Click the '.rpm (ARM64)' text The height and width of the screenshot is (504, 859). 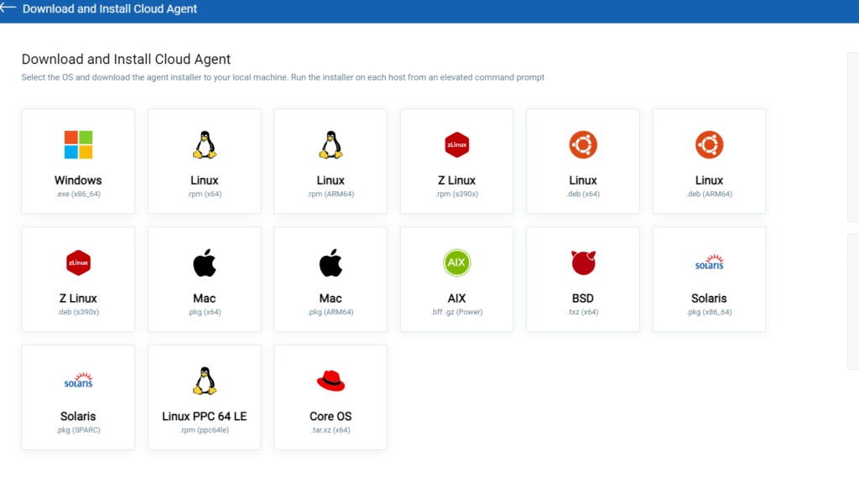331,194
